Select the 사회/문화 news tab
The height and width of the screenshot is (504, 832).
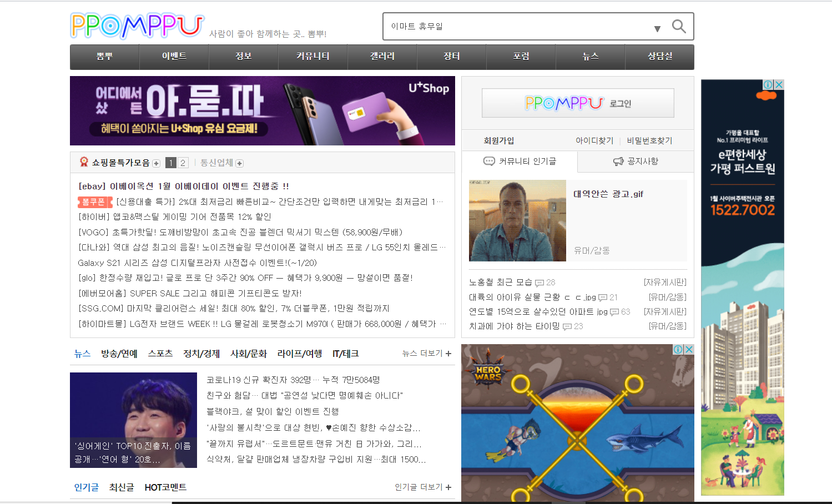[x=249, y=354]
